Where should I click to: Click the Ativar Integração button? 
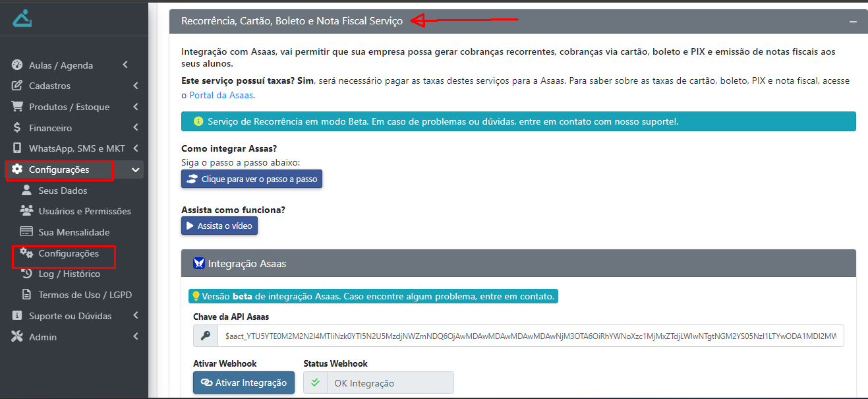click(x=244, y=383)
